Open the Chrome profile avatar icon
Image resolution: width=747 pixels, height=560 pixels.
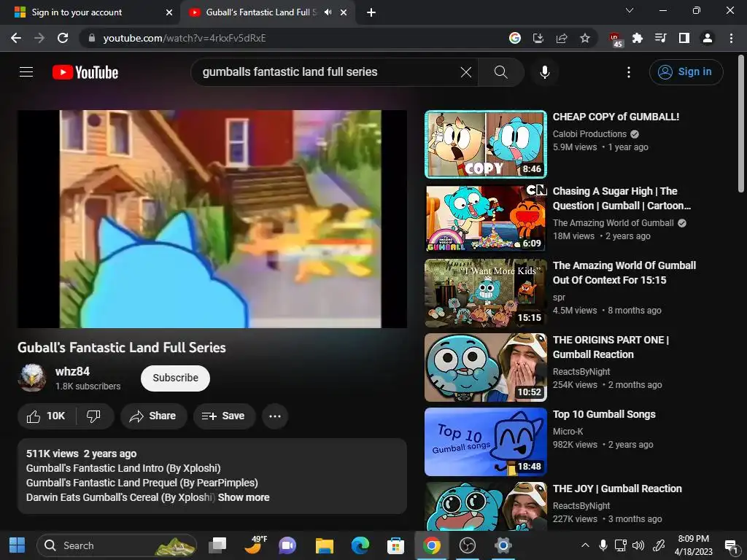(x=708, y=38)
